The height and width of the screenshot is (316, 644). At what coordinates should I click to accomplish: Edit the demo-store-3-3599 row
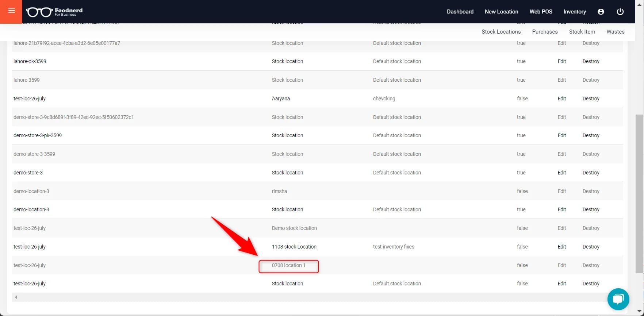click(561, 154)
